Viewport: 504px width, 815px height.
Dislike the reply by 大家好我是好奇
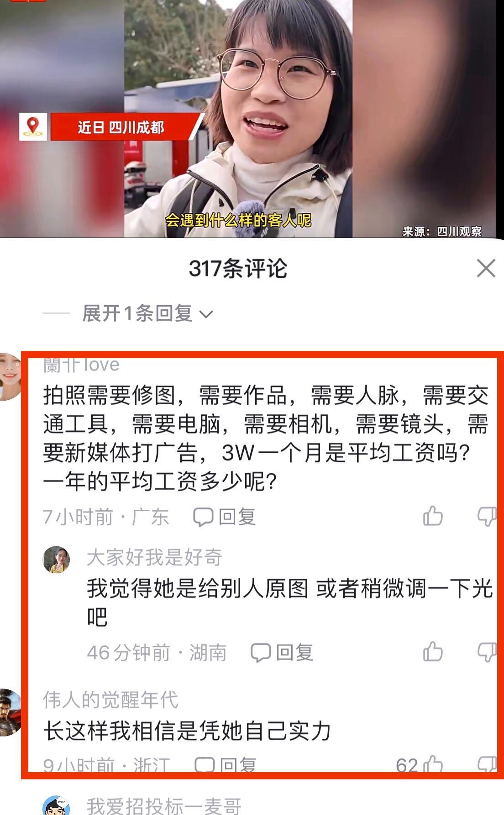(487, 652)
